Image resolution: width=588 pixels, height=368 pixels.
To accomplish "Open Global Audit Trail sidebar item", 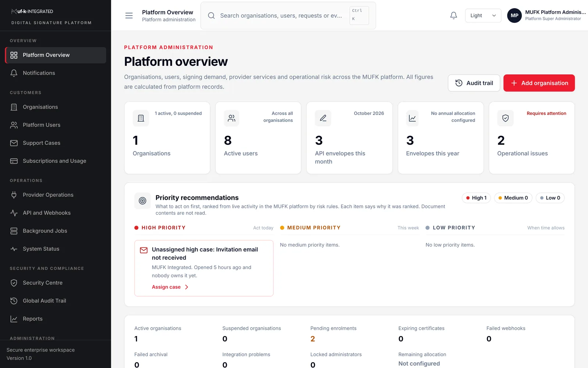I will 55,301.
